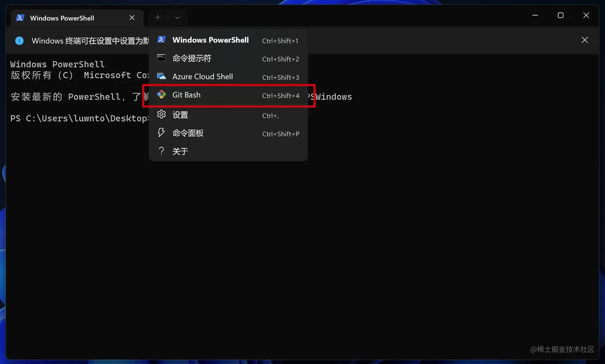This screenshot has width=605, height=364.
Task: Click the settings gear icon
Action: click(161, 114)
